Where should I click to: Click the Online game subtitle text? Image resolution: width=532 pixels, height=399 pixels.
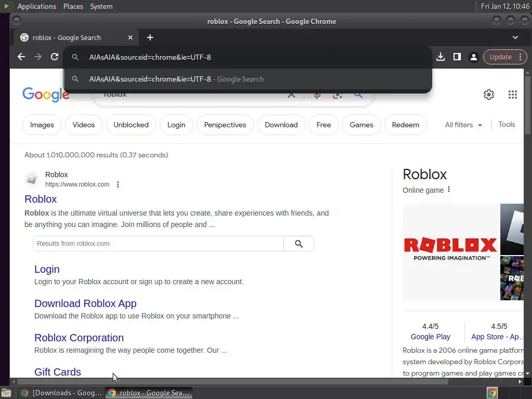tap(423, 190)
